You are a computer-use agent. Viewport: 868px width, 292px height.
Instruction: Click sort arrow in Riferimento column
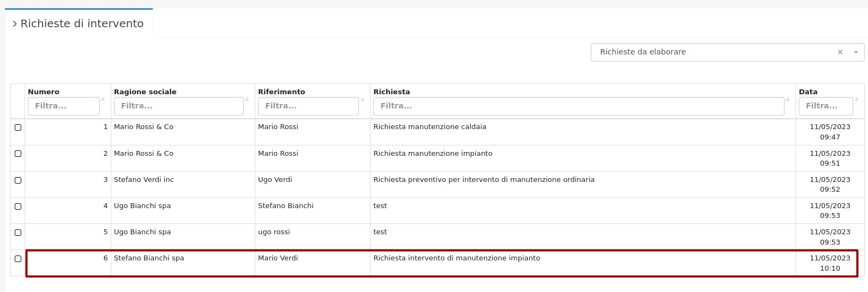(362, 99)
